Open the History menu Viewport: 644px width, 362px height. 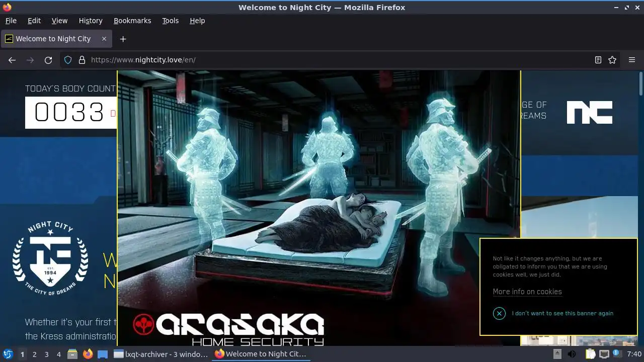coord(91,21)
